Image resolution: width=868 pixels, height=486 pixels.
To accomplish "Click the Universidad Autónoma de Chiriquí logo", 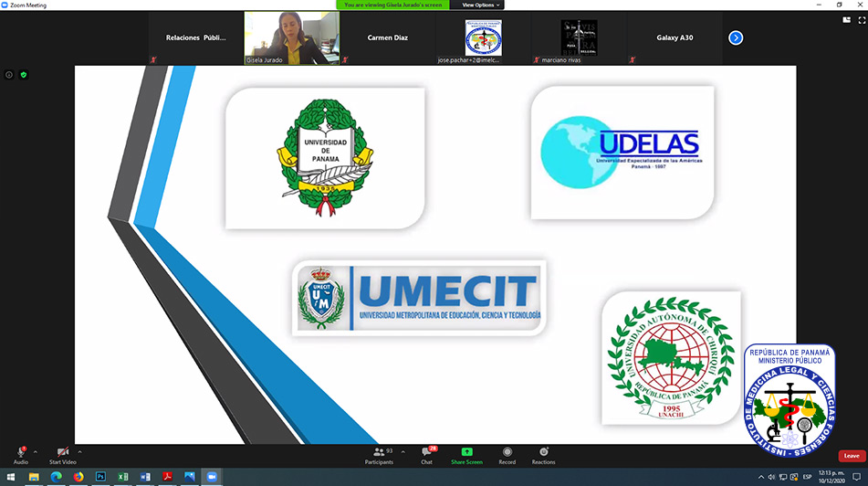I will tap(671, 358).
